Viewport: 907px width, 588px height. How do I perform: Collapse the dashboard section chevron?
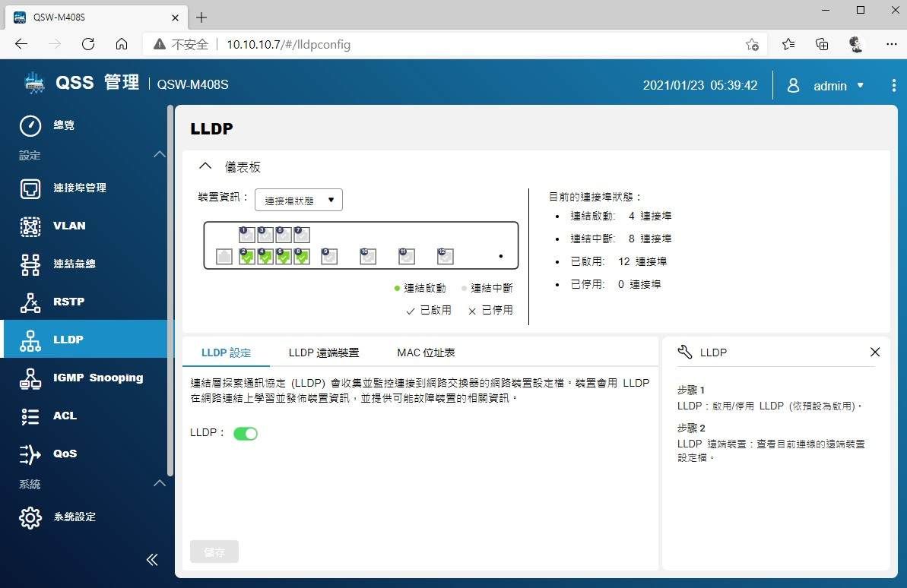coord(205,166)
